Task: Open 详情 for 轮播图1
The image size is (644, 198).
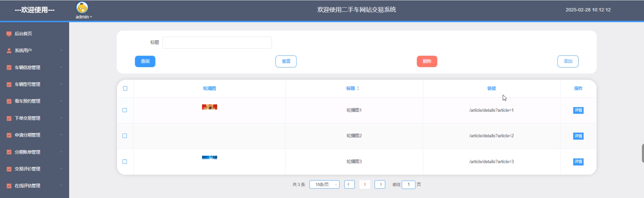Action: tap(578, 110)
